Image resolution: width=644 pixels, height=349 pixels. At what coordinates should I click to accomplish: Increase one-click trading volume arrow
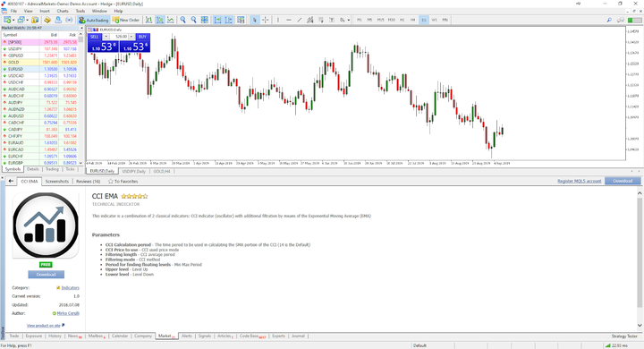[x=131, y=37]
